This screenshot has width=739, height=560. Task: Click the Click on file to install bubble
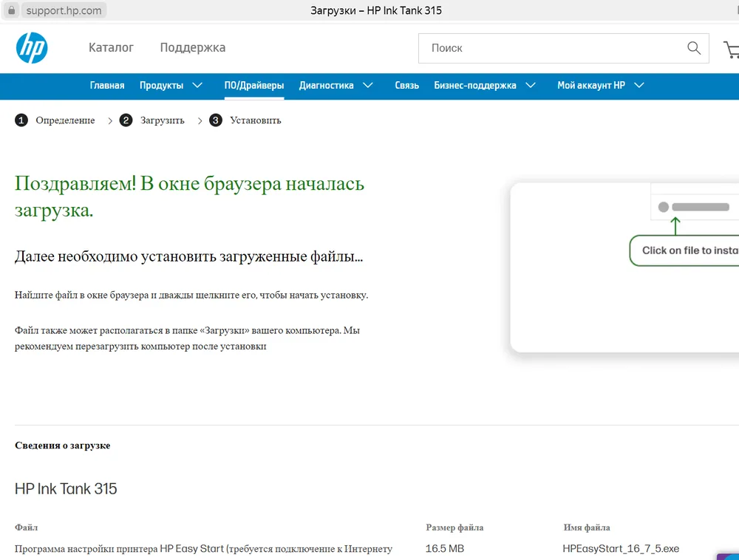pyautogui.click(x=684, y=250)
